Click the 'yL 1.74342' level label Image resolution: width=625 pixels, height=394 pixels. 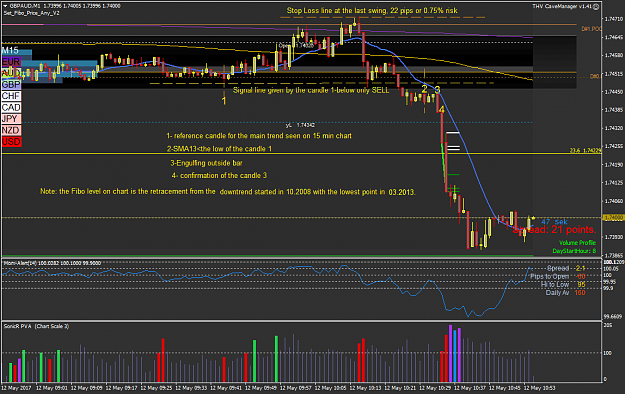pos(300,125)
